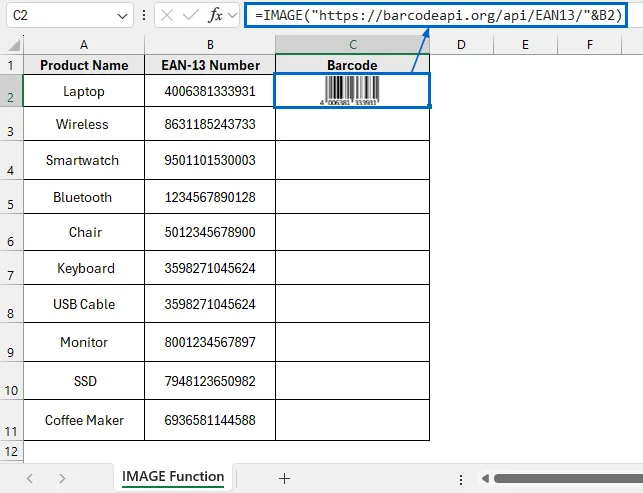
Task: Click the vertical dots beside the Name Box
Action: click(144, 16)
